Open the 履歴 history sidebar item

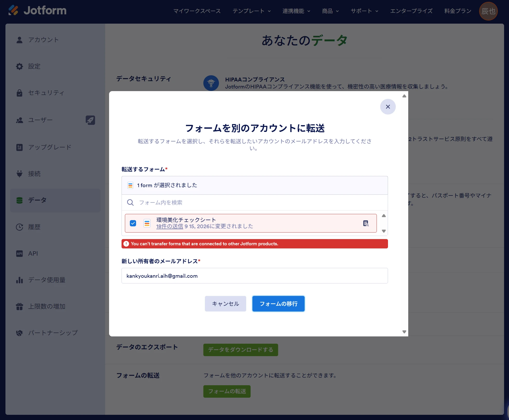click(55, 227)
